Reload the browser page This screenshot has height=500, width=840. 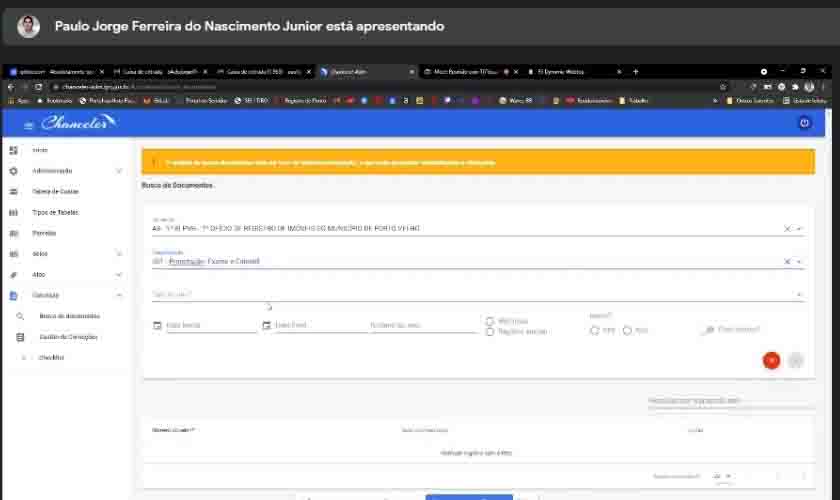coord(39,86)
